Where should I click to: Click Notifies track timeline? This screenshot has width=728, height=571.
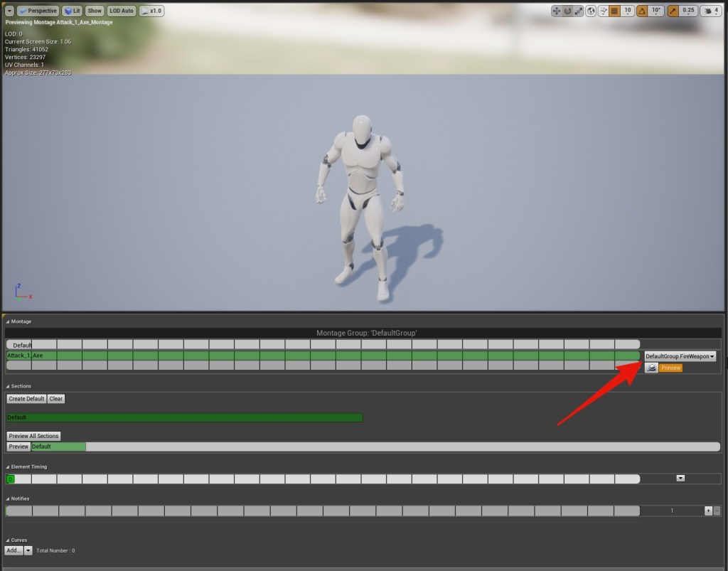pyautogui.click(x=323, y=511)
